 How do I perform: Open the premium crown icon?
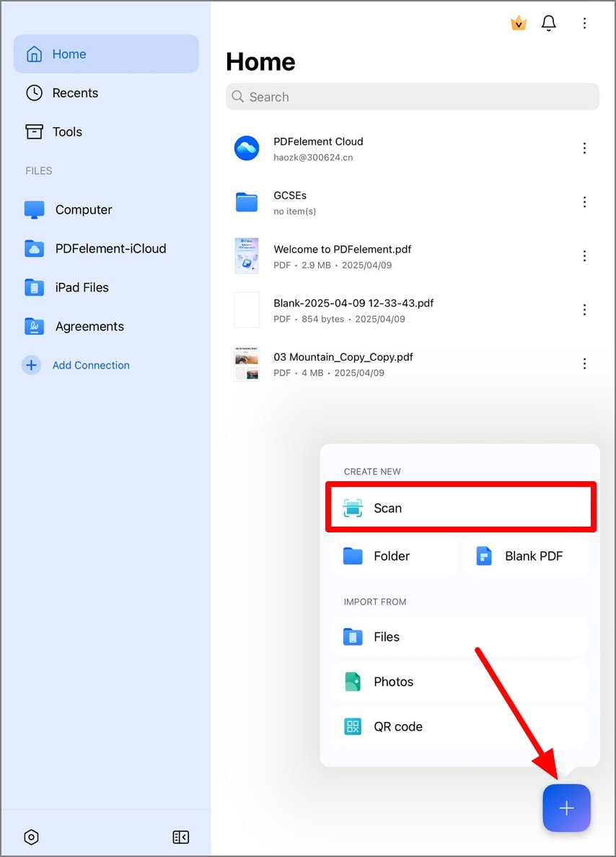coord(518,24)
